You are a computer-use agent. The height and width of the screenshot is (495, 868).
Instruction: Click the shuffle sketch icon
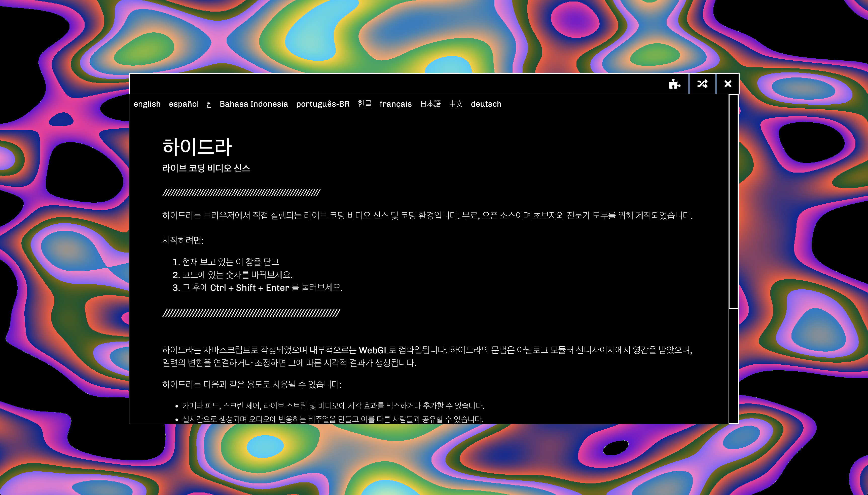coord(702,84)
